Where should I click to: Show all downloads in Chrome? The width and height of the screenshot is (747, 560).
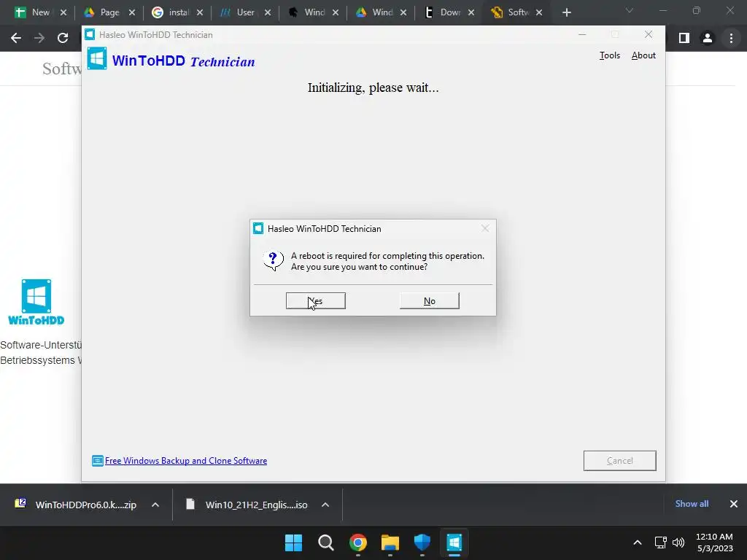(692, 504)
